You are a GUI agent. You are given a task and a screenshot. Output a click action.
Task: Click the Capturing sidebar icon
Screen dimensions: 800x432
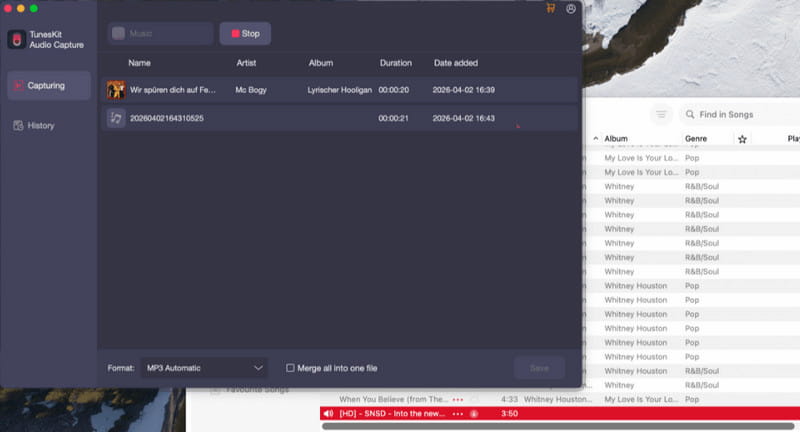coord(18,86)
